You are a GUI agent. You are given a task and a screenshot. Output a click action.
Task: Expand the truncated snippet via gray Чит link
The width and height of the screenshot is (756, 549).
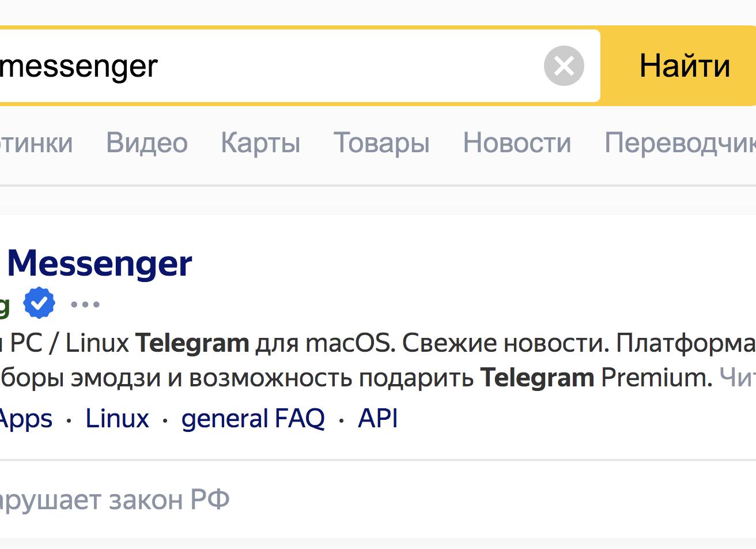(x=737, y=378)
